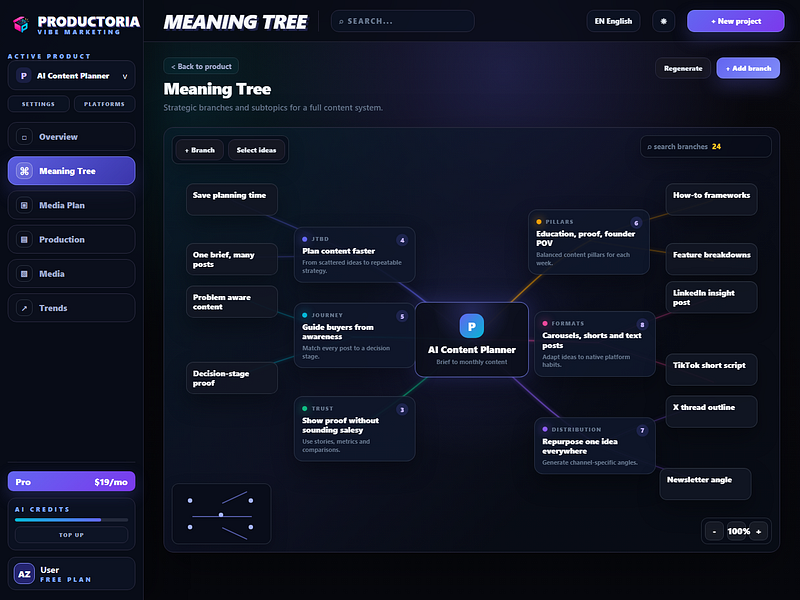Go back via Back to product link
Image resolution: width=800 pixels, height=600 pixels.
click(x=201, y=66)
